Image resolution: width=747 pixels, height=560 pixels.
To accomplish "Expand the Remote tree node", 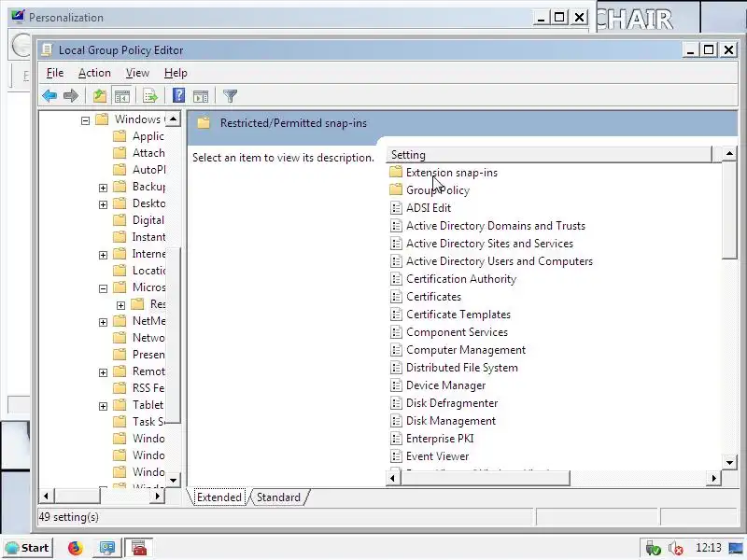I will click(x=103, y=372).
